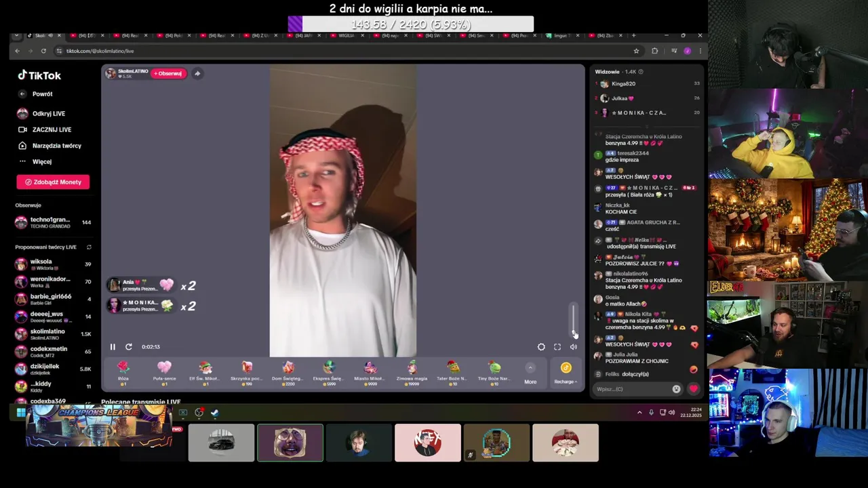The width and height of the screenshot is (868, 488).
Task: Open codexkmetin suggested live
Action: click(53, 352)
